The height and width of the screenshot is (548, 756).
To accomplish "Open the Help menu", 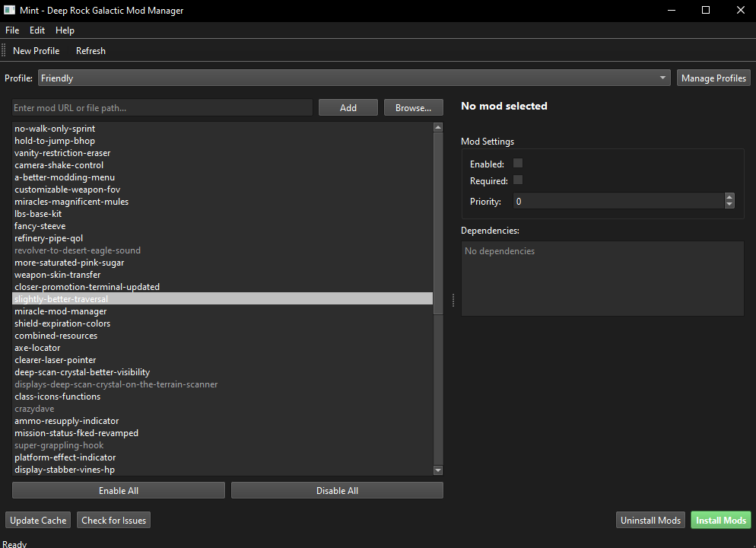I will point(65,30).
